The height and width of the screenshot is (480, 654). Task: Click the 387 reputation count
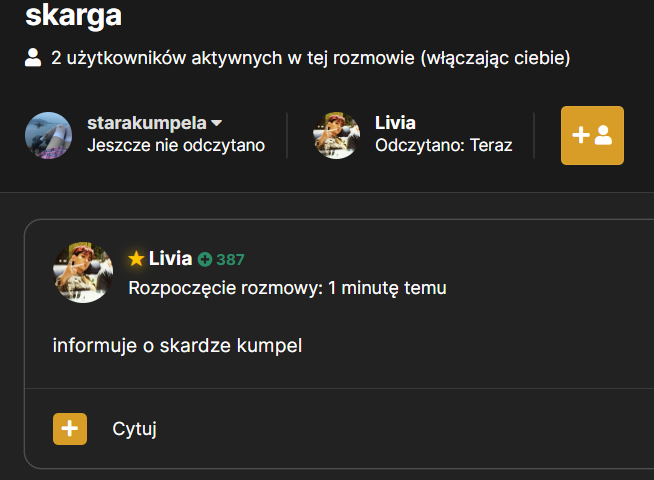click(x=230, y=259)
